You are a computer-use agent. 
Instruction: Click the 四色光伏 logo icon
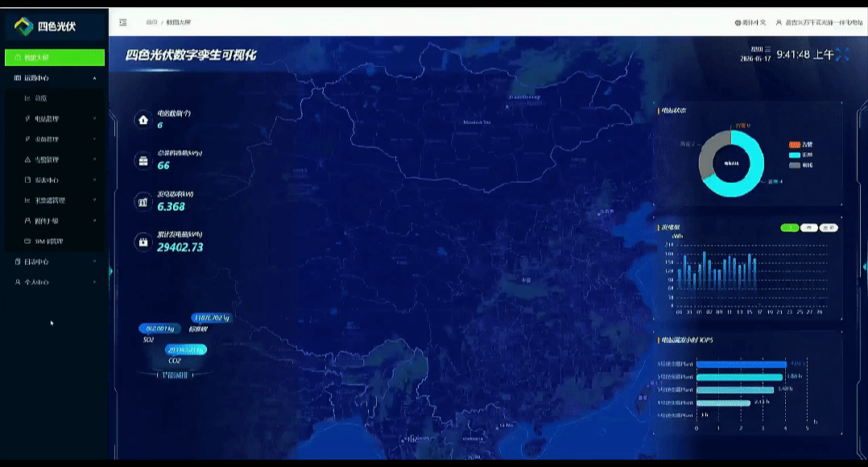pos(23,26)
